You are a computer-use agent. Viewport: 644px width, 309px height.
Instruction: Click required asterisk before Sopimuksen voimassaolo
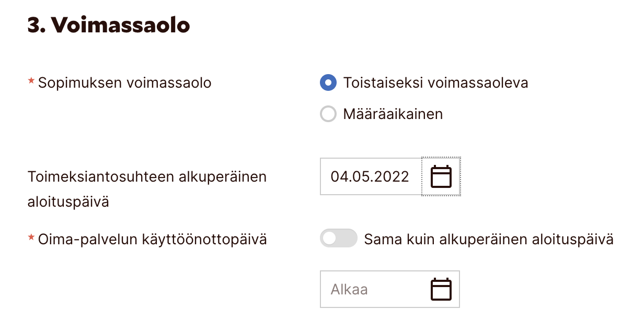tap(31, 81)
